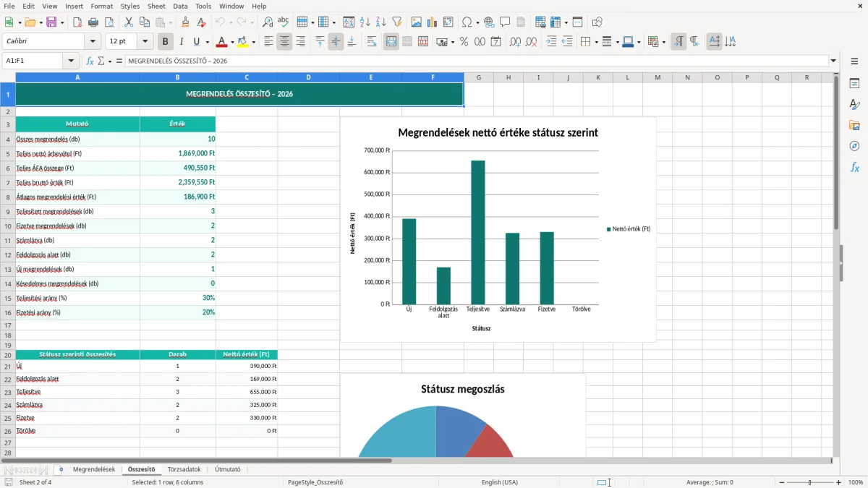Click the Export as PDF icon

click(x=77, y=22)
